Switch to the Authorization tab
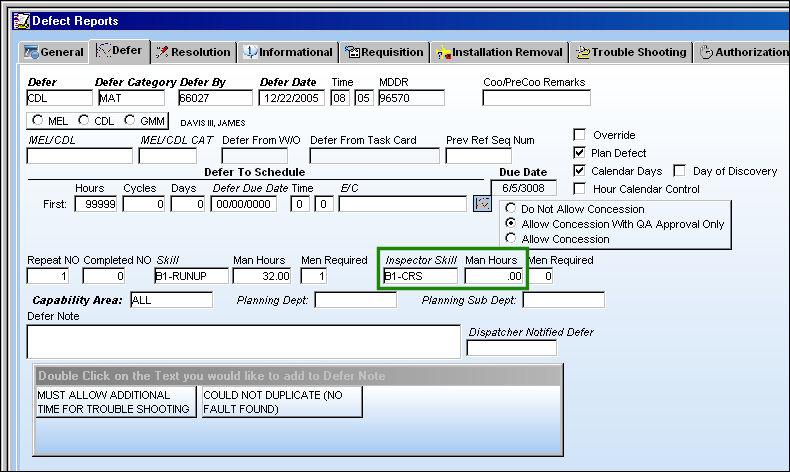The height and width of the screenshot is (472, 790). [x=743, y=52]
